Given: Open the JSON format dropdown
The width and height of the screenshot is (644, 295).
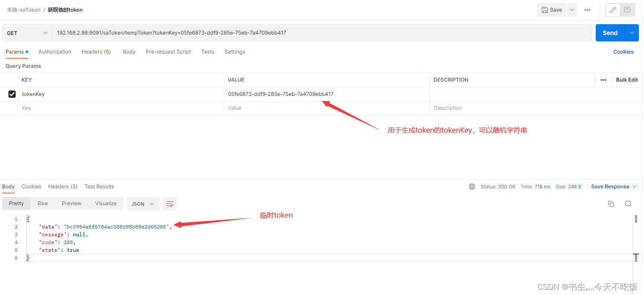Looking at the screenshot, I should [143, 204].
